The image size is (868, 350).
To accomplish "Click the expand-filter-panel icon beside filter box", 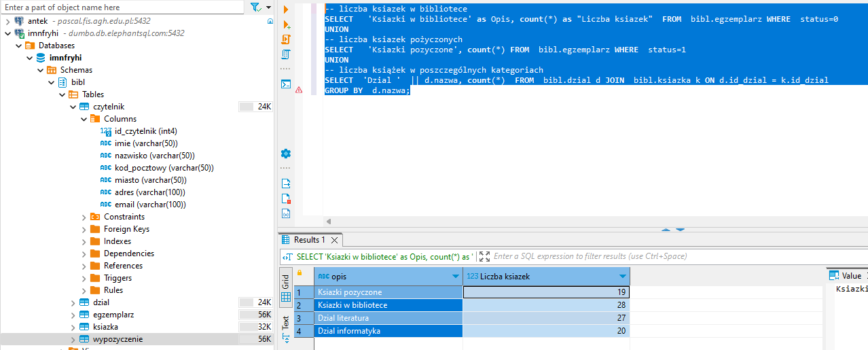I will click(484, 256).
